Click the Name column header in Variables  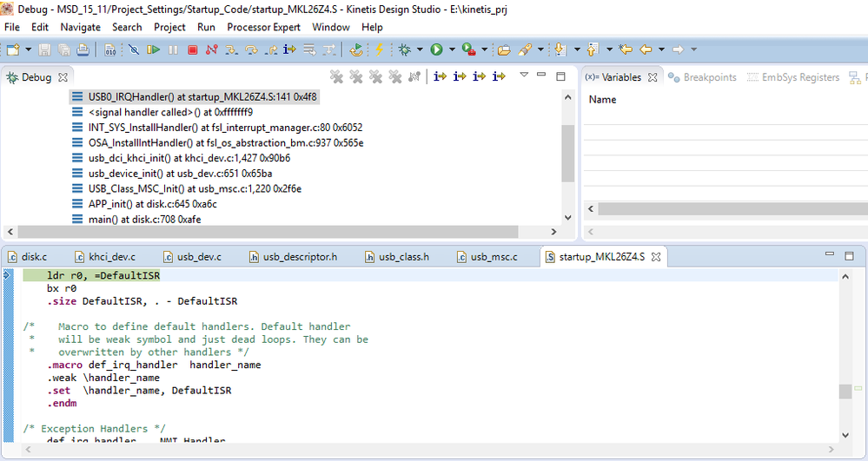(603, 100)
